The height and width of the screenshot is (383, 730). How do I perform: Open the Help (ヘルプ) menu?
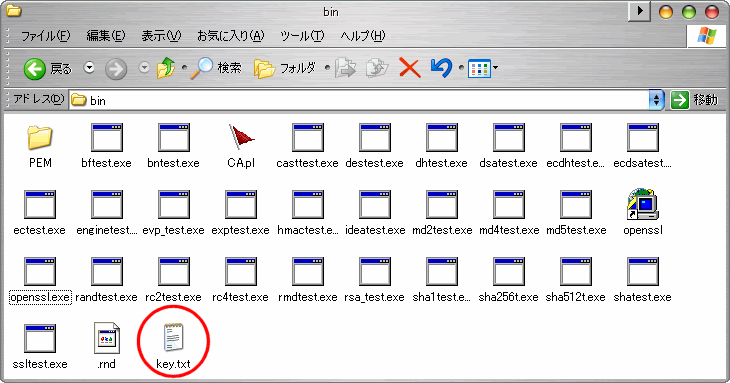[363, 36]
